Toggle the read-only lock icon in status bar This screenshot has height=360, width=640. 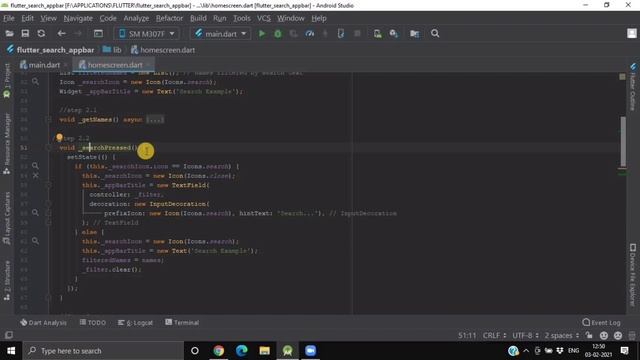[589, 335]
